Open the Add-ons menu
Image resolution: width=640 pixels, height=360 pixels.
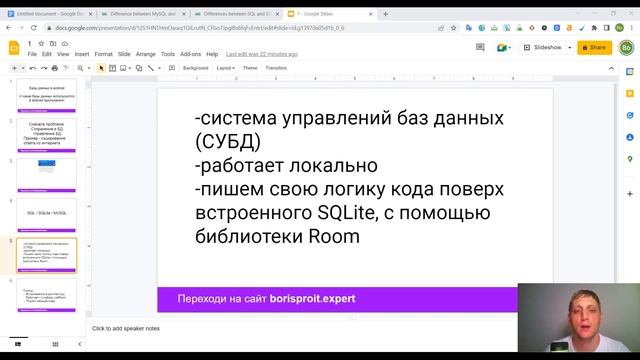191,54
